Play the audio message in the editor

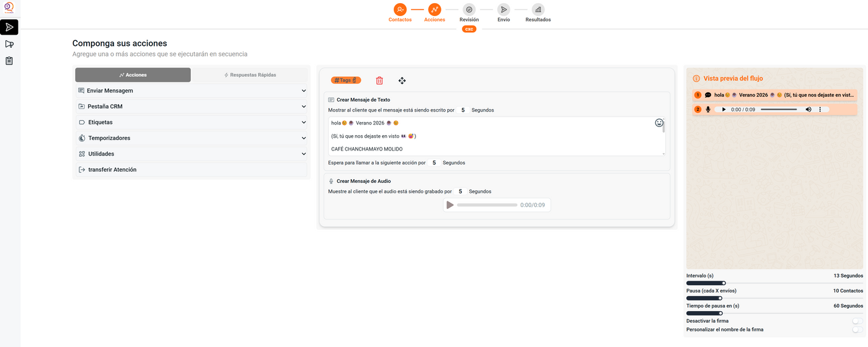click(x=450, y=205)
